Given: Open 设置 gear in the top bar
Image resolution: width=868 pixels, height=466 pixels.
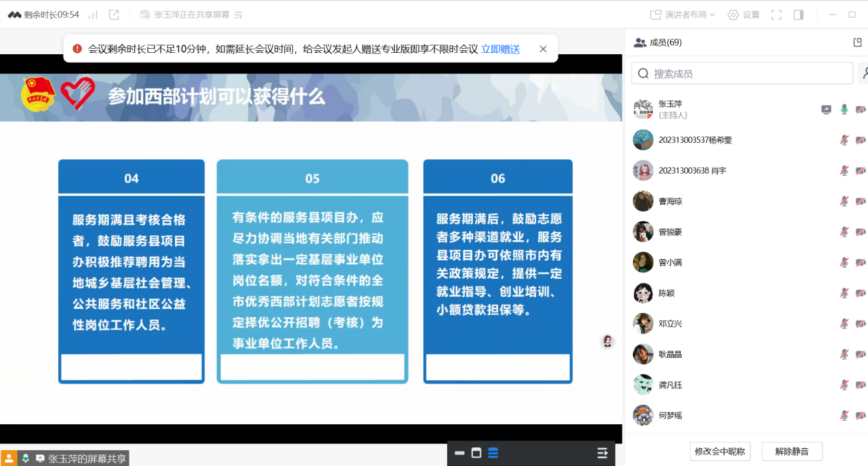Looking at the screenshot, I should pyautogui.click(x=744, y=14).
